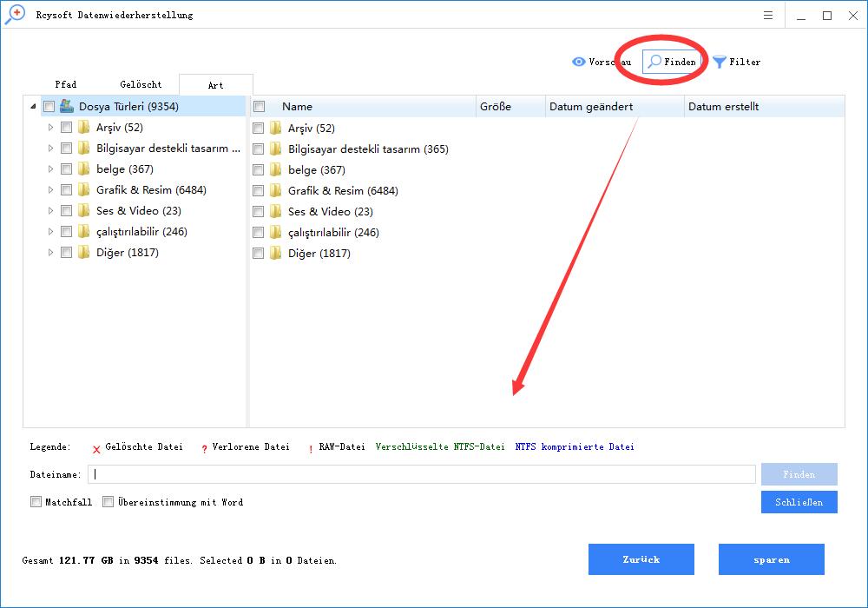This screenshot has width=868, height=608.
Task: Open the hamburger menu icon
Action: [768, 16]
